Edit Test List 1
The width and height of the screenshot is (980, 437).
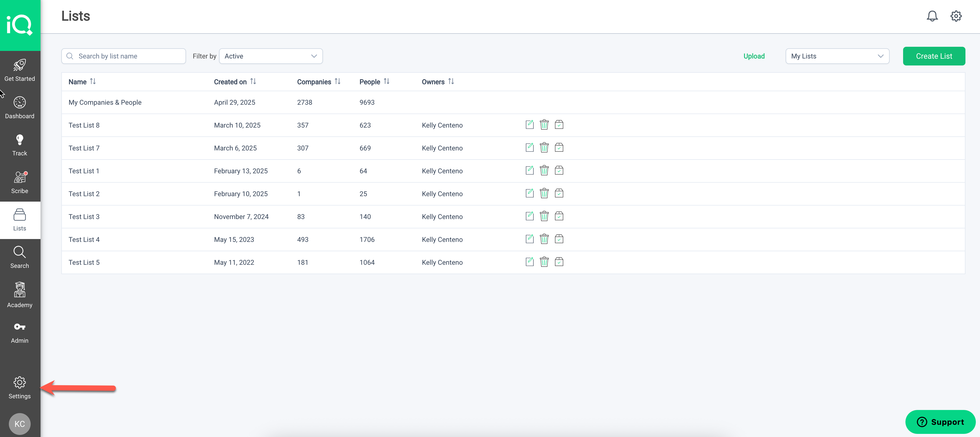pos(529,170)
